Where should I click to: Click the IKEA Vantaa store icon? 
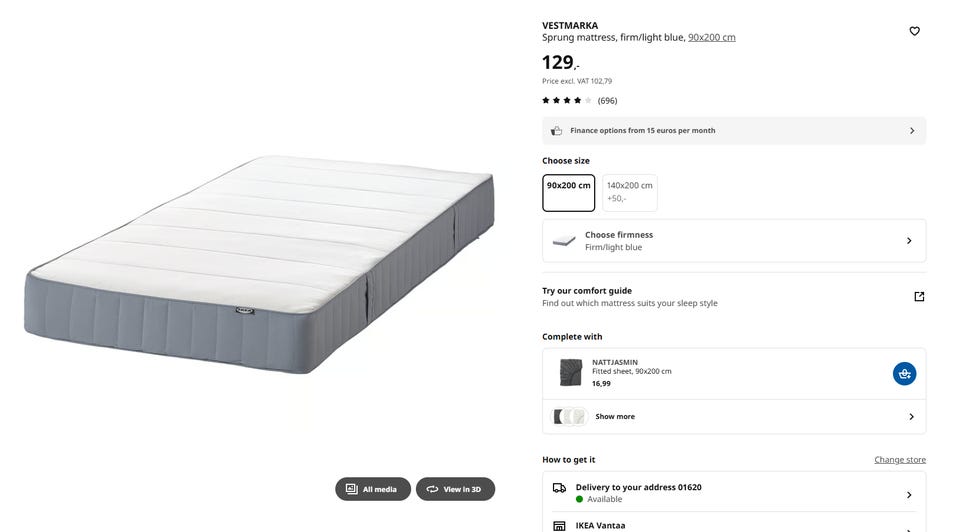(x=559, y=526)
